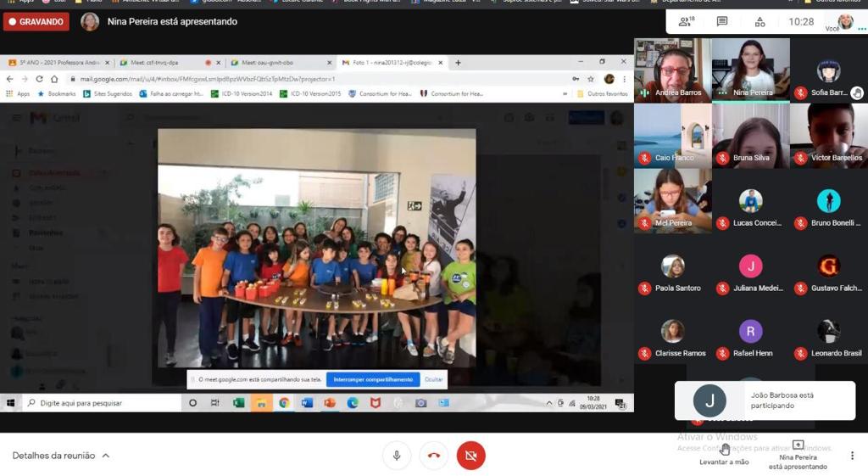
Task: Select Caio Franco video tile
Action: [x=672, y=136]
